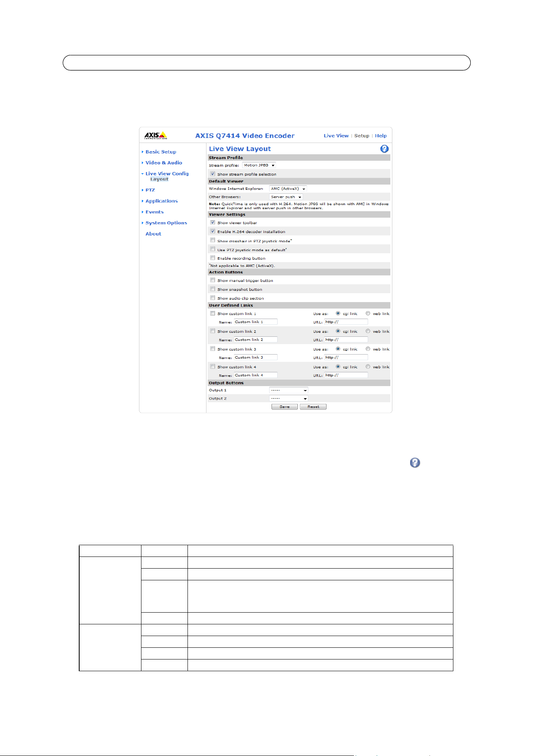Open the Stream profile dropdown showing Motion JPEG
This screenshot has width=535, height=756.
(259, 165)
